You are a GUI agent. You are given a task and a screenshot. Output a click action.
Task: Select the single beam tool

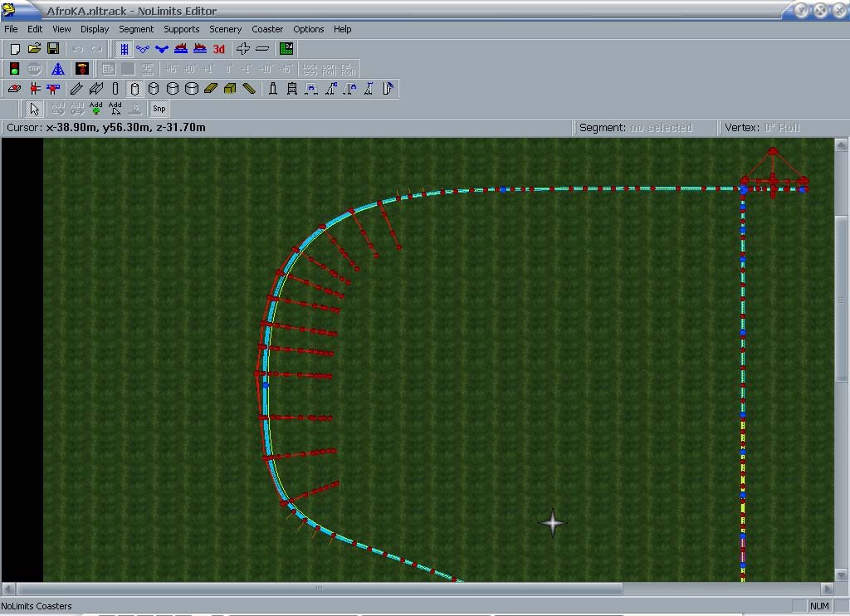pyautogui.click(x=76, y=88)
